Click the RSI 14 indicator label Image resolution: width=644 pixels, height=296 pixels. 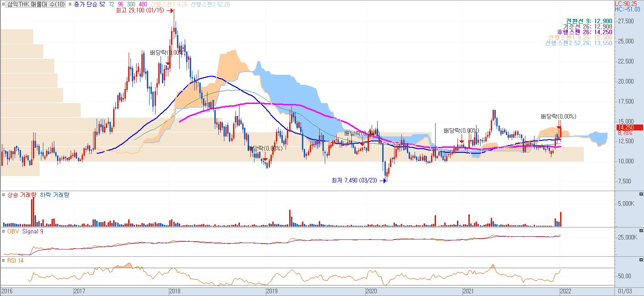point(15,260)
